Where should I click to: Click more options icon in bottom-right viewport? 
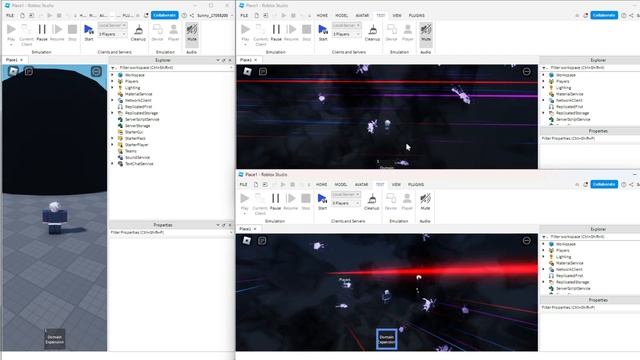click(x=527, y=240)
